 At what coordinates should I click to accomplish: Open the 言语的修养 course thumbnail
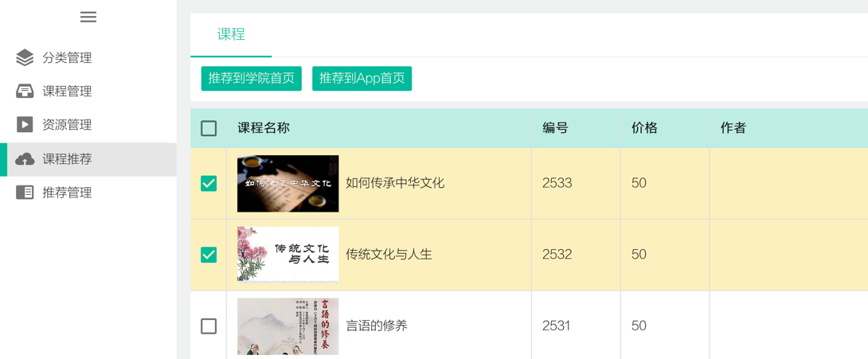[287, 326]
